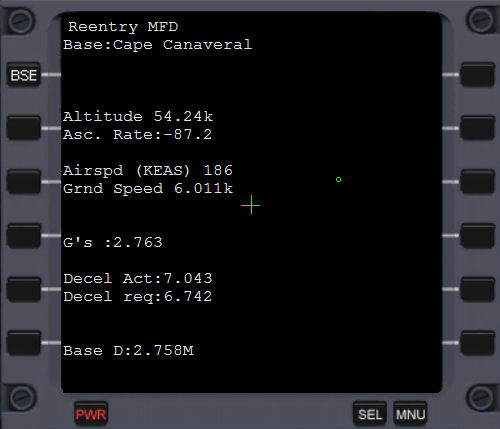500x429 pixels.
Task: Click the right-side blank button opposite Altitude line
Action: (478, 128)
